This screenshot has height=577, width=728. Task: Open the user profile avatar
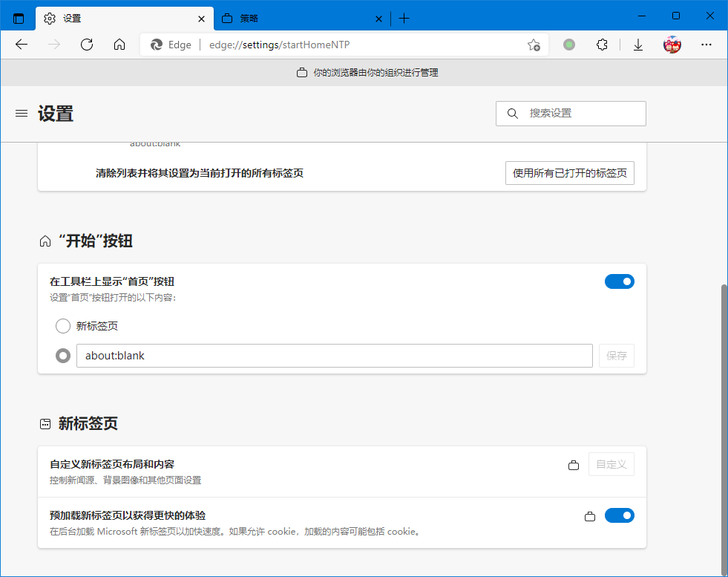pos(672,45)
